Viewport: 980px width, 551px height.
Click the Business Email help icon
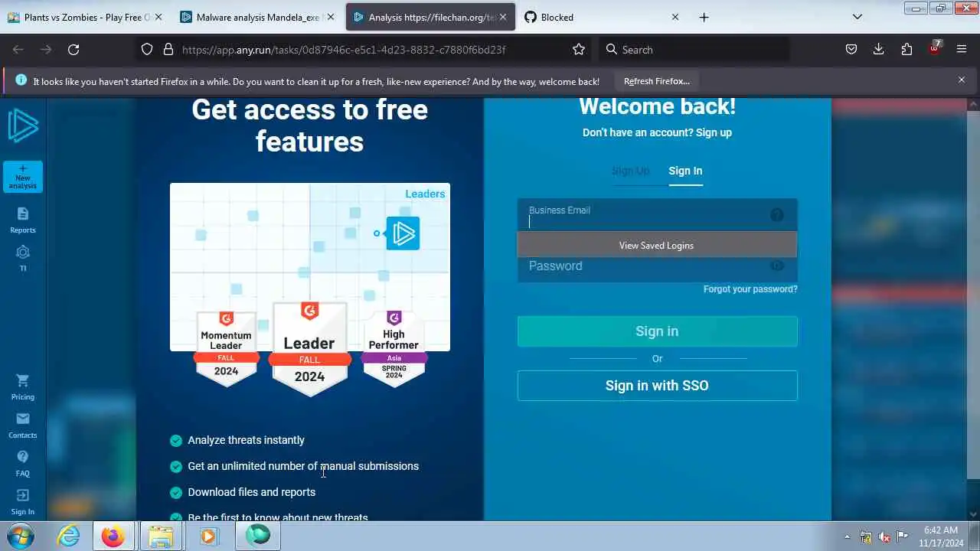click(777, 215)
